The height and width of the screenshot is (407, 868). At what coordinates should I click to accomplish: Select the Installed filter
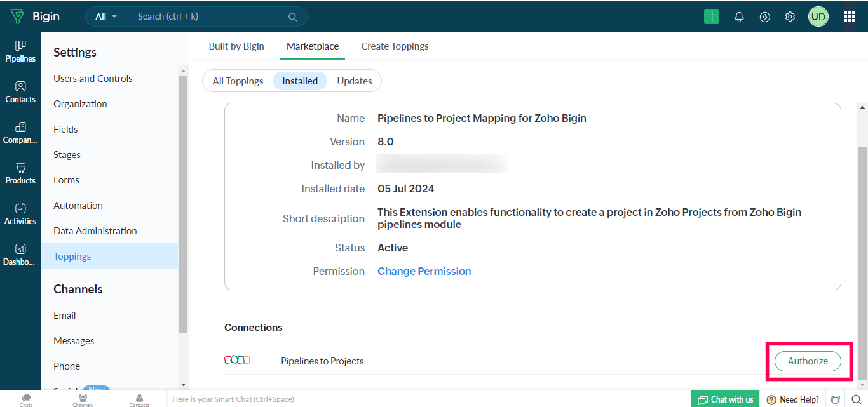300,81
